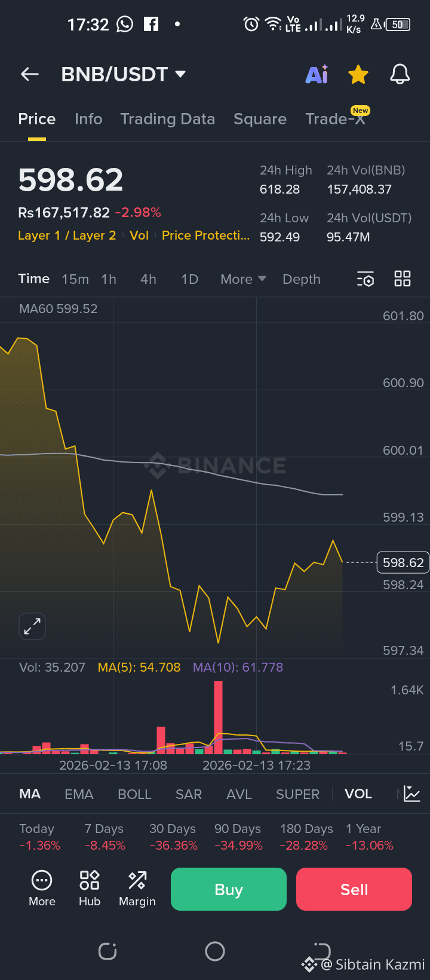The image size is (430, 980).
Task: Switch to the Depth chart view
Action: [302, 279]
